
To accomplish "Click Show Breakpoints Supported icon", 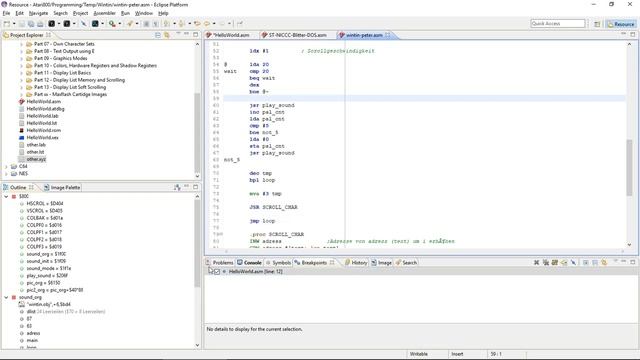I will tap(555, 262).
